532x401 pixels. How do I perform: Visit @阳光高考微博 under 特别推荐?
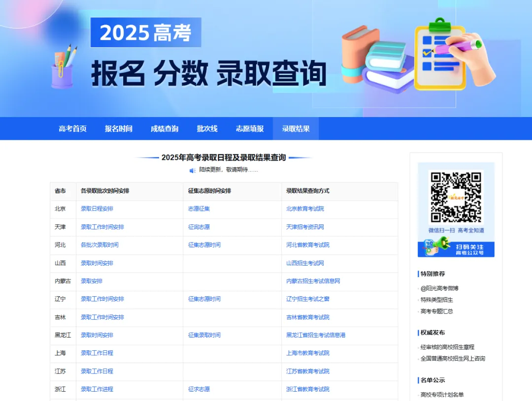(439, 288)
